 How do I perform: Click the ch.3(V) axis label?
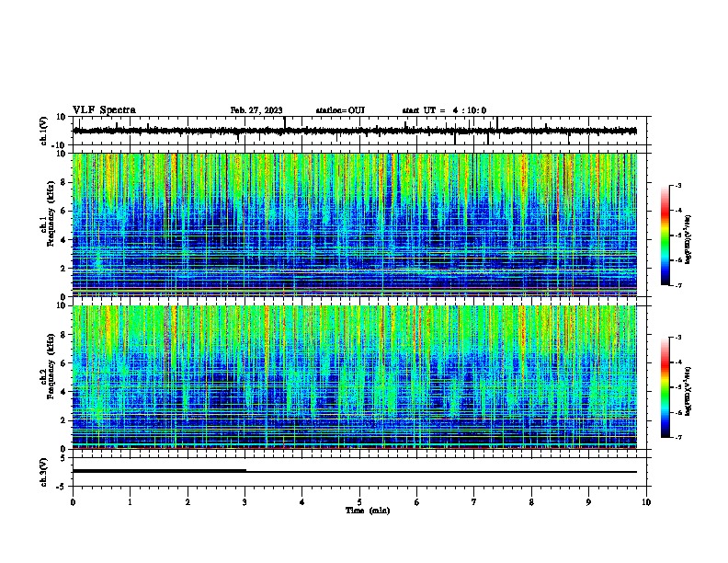(x=44, y=472)
